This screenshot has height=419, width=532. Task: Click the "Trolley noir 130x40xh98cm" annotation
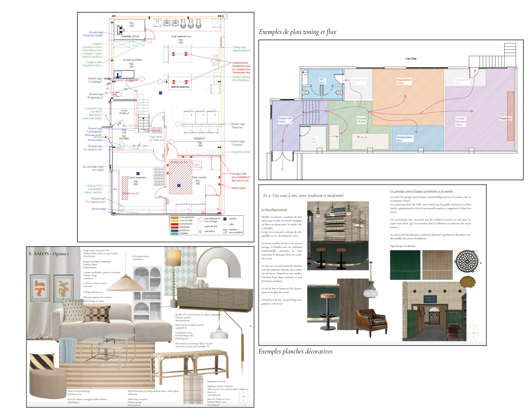coord(241,49)
